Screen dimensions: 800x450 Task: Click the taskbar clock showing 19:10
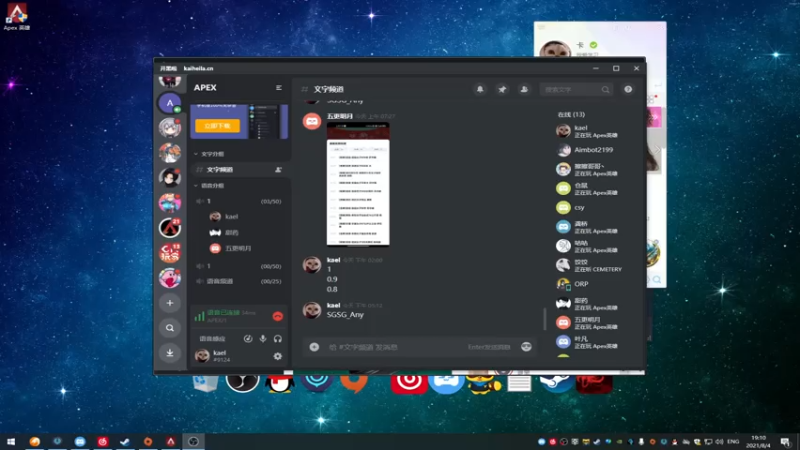tap(759, 442)
